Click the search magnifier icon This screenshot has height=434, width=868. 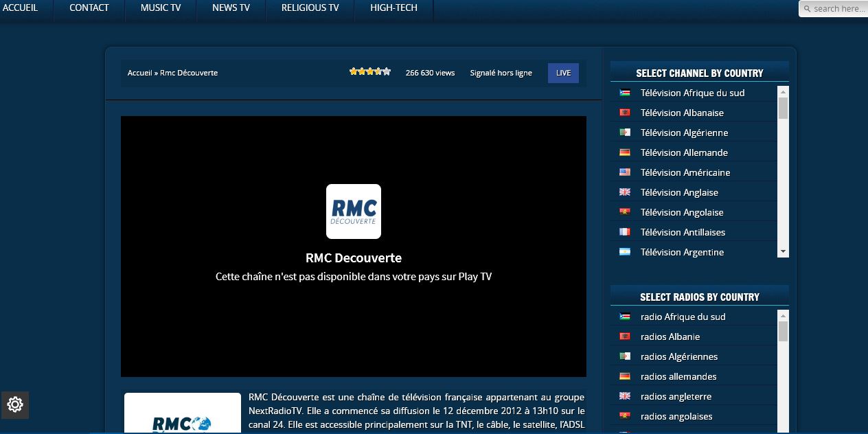[808, 9]
